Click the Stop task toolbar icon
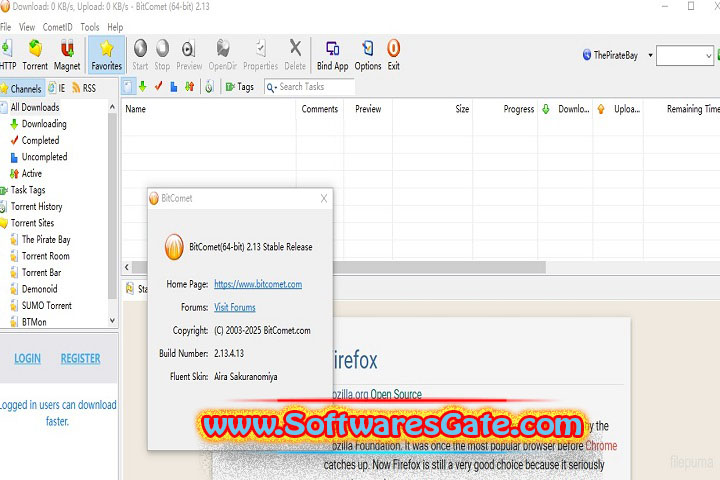The width and height of the screenshot is (720, 480). tap(162, 55)
